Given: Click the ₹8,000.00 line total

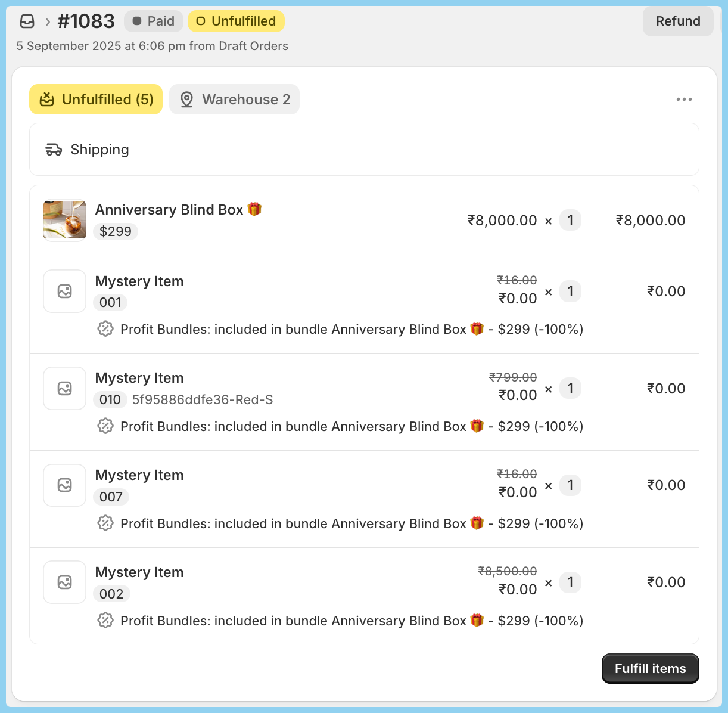Looking at the screenshot, I should click(651, 221).
